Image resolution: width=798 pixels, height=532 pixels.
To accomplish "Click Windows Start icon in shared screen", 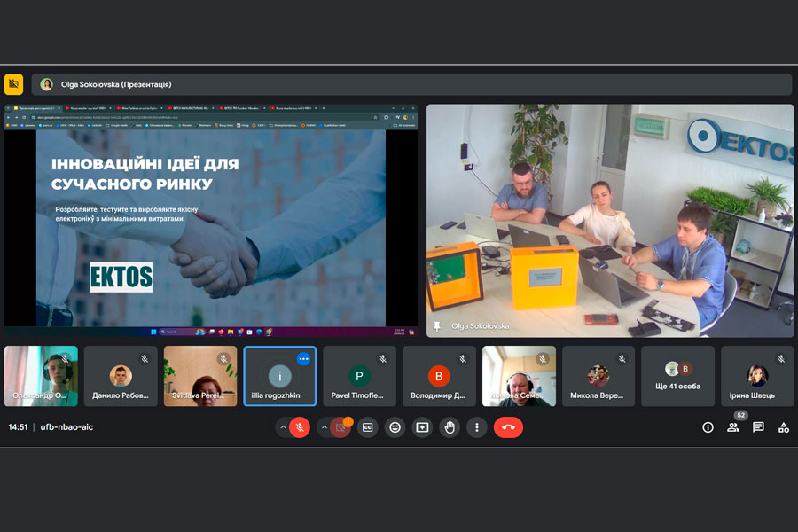I will [x=153, y=332].
